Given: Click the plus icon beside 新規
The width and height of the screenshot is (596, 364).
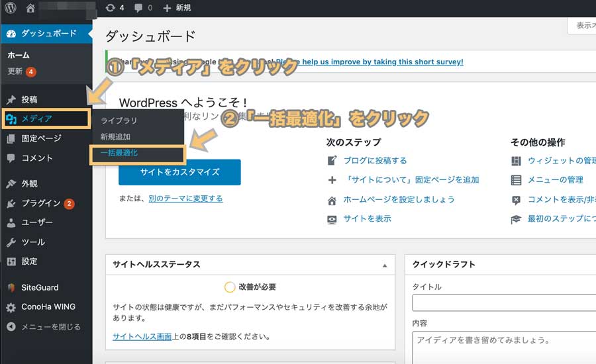Looking at the screenshot, I should point(167,8).
